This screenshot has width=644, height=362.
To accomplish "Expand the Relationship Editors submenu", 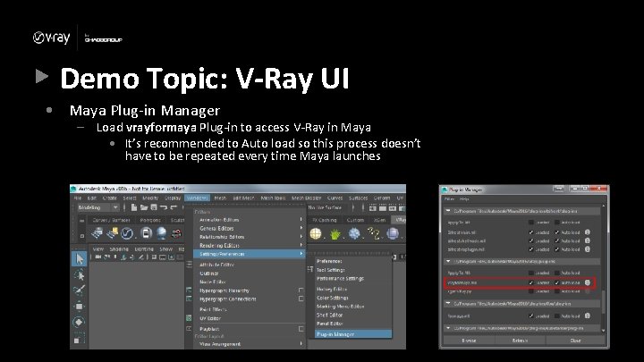I will [x=301, y=237].
